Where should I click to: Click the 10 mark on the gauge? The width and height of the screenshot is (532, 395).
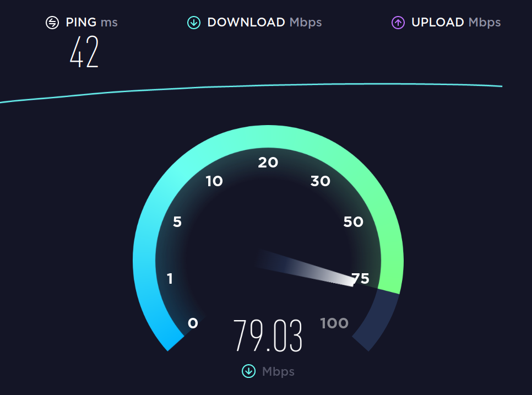click(214, 181)
